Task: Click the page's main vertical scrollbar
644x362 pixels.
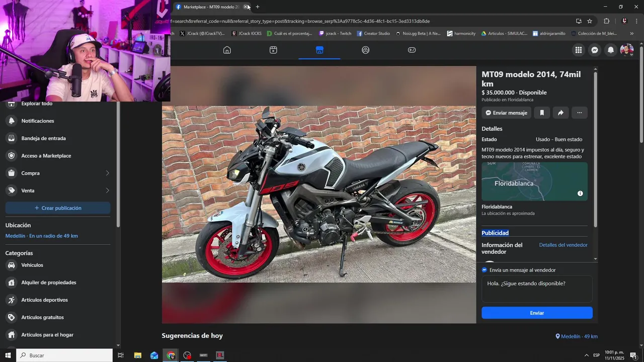Action: pyautogui.click(x=641, y=96)
